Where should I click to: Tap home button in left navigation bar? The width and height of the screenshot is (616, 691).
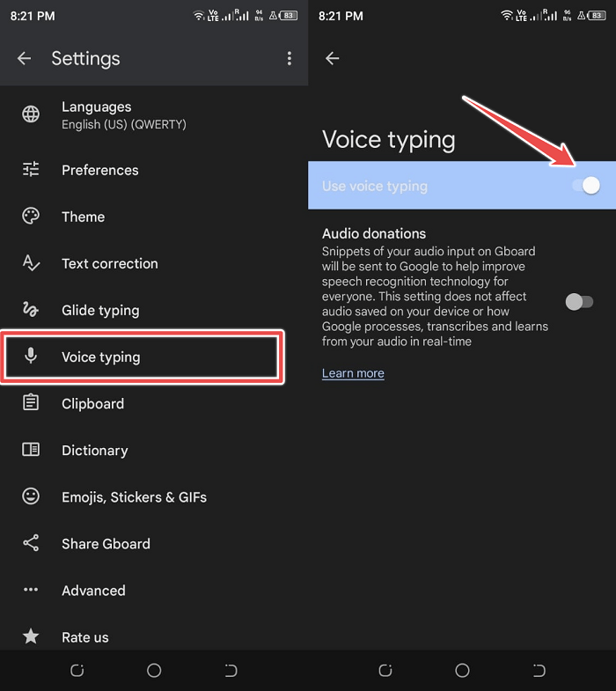click(x=154, y=671)
